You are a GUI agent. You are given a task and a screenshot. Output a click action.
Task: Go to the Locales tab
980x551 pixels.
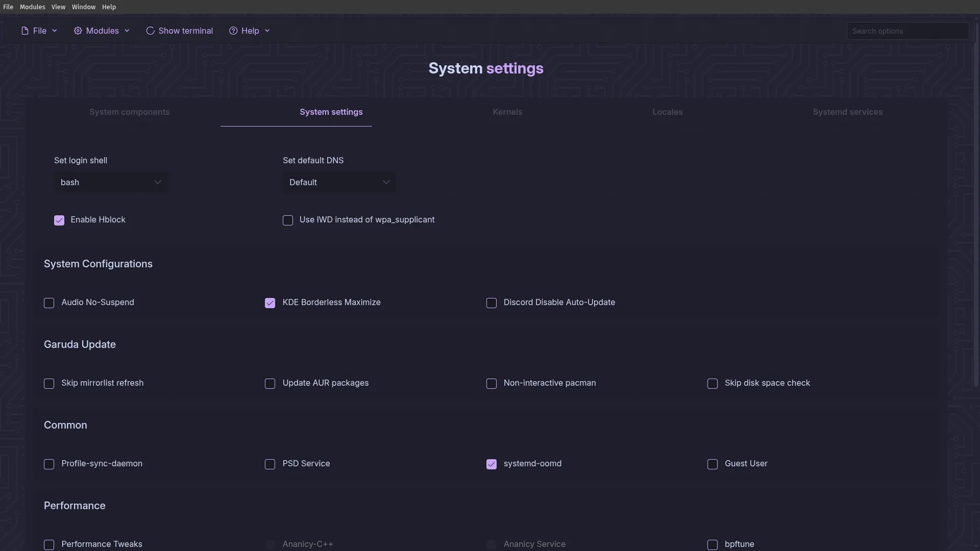coord(668,112)
